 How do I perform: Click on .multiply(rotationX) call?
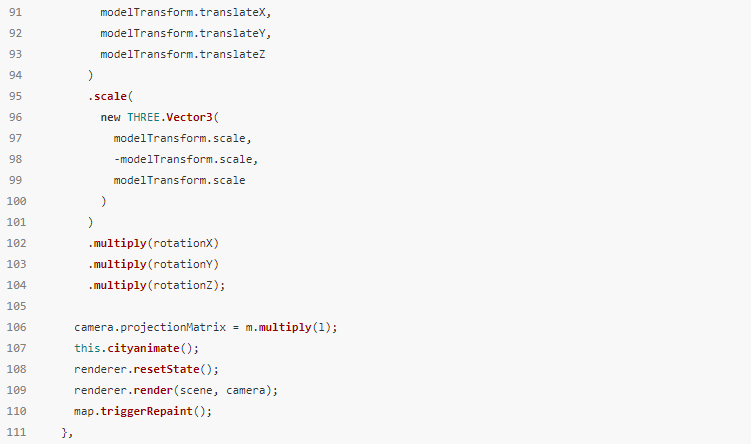click(x=153, y=243)
